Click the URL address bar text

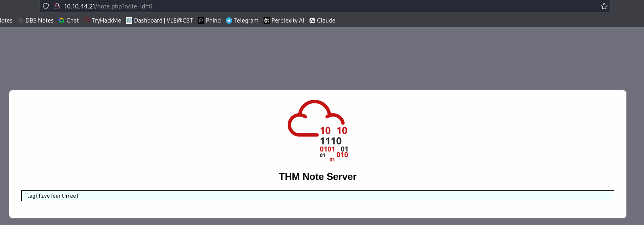click(108, 6)
